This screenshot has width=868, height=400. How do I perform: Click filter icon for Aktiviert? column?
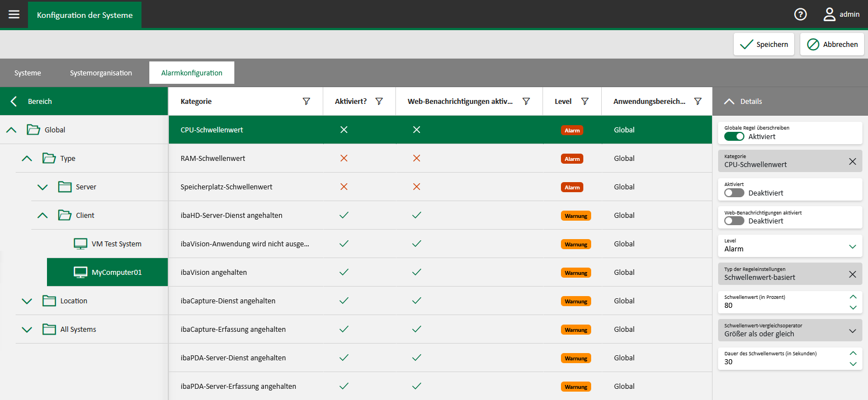(379, 102)
